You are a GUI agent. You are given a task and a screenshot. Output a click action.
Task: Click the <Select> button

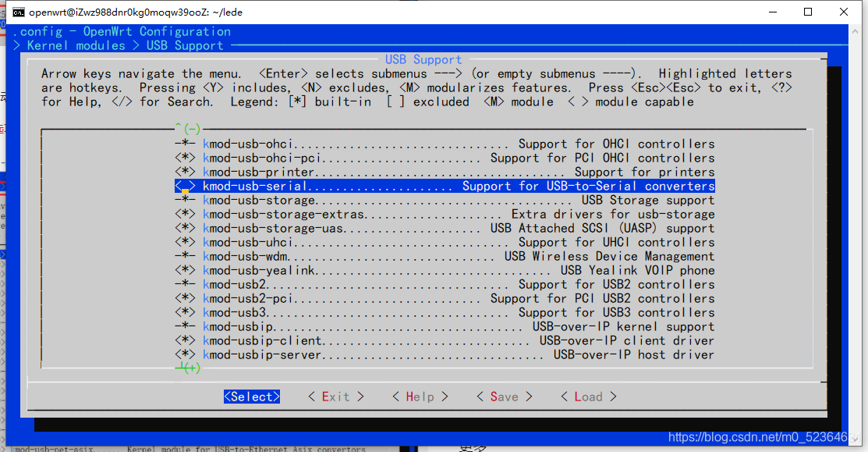point(252,397)
